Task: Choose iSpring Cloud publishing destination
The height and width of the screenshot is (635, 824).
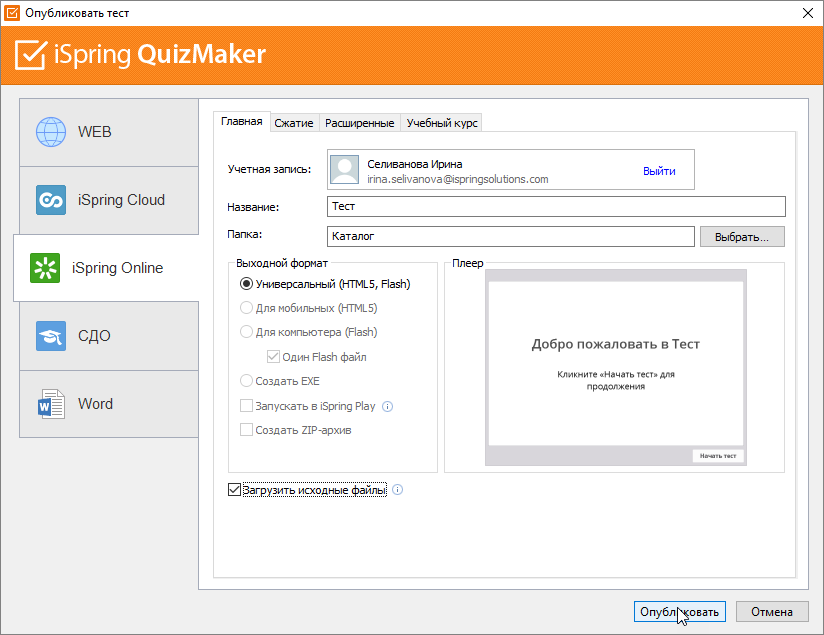Action: pos(109,200)
